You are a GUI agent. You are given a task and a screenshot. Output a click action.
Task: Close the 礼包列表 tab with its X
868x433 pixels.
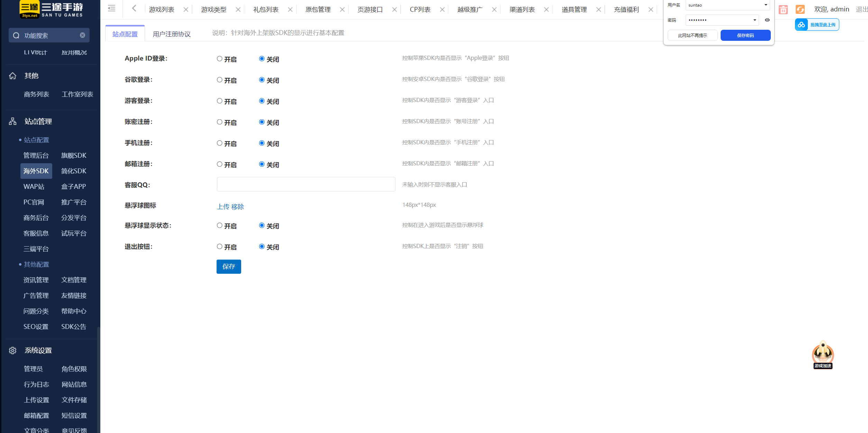pyautogui.click(x=290, y=10)
